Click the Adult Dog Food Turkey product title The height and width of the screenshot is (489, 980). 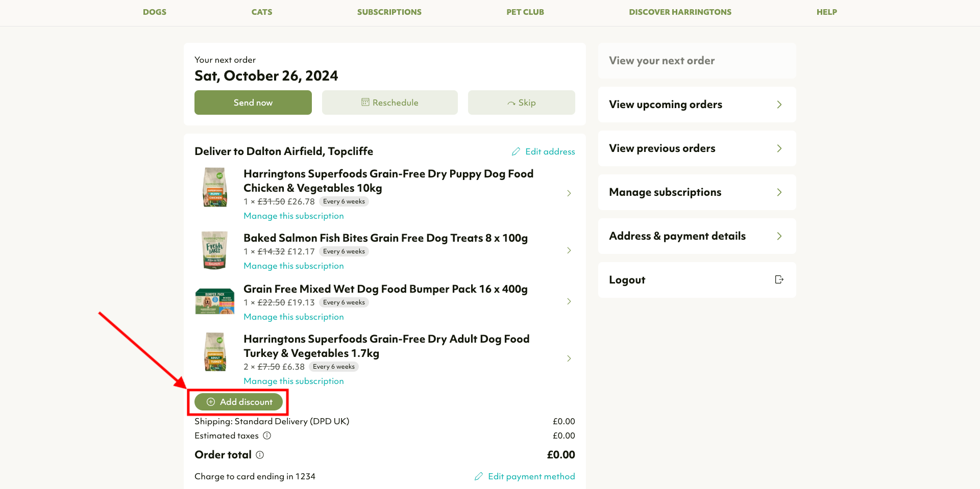pyautogui.click(x=386, y=346)
